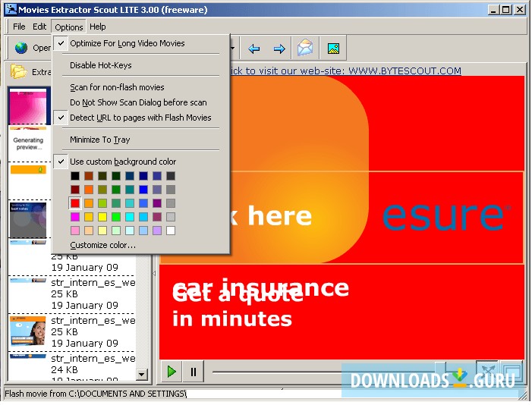
Task: Click the list scrollbar down arrow
Action: [x=142, y=375]
